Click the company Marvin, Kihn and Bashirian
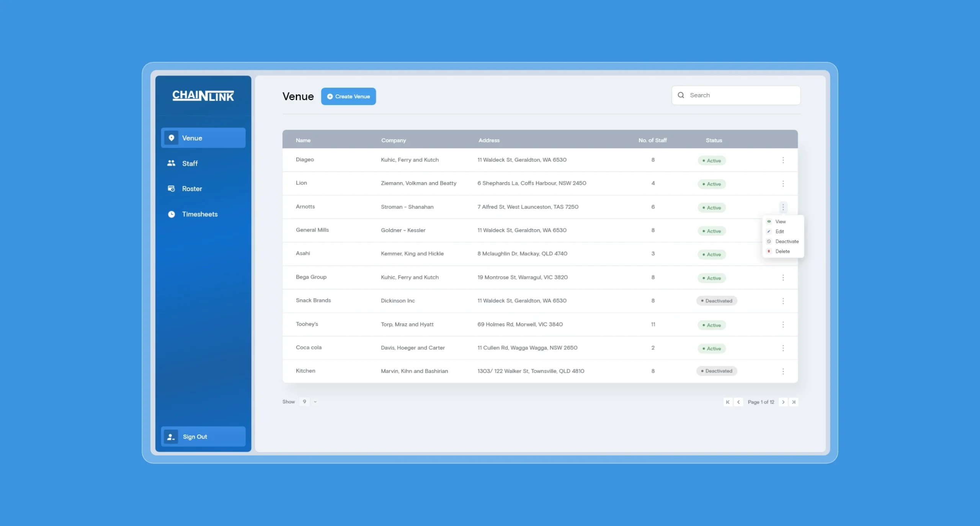The width and height of the screenshot is (980, 526). coord(414,371)
